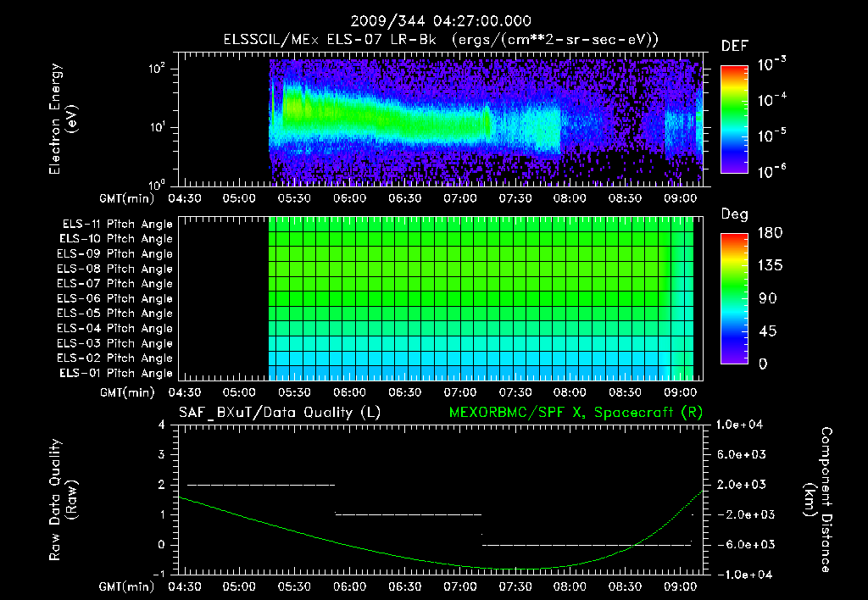Click the ELS-07 Pitch Angle row label
Image resolution: width=868 pixels, height=600 pixels.
point(115,284)
